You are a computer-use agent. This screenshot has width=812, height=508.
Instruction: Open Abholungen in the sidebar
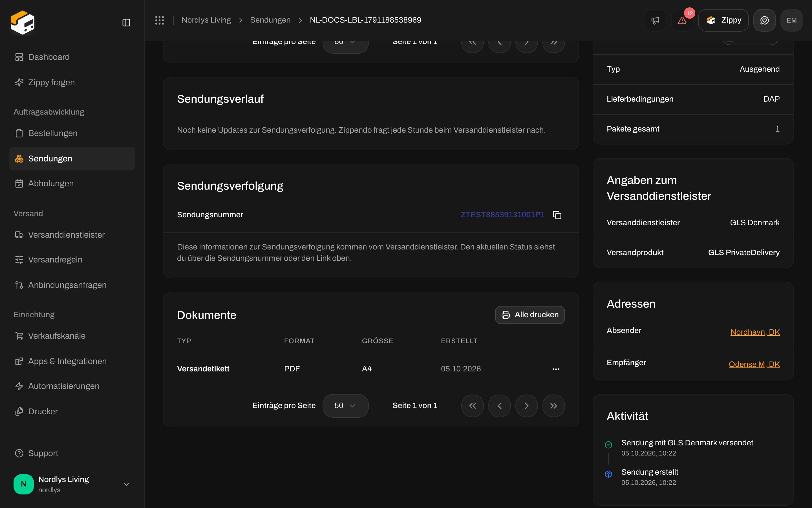pyautogui.click(x=72, y=183)
